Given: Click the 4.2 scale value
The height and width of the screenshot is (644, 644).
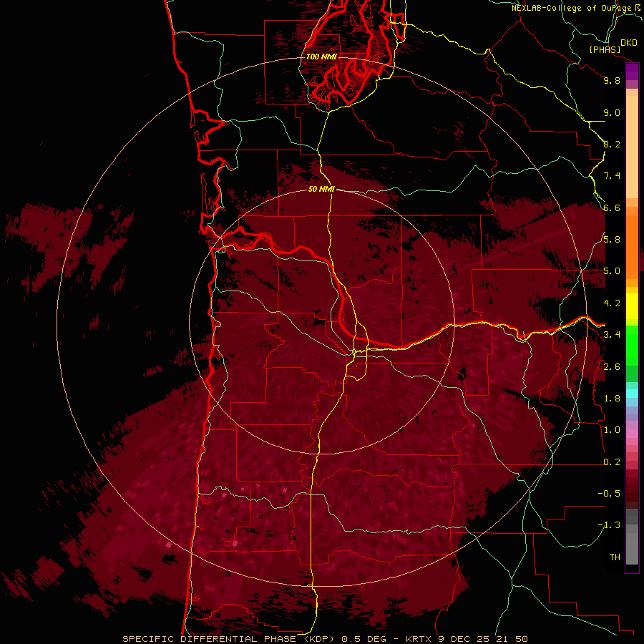Looking at the screenshot, I should [x=612, y=303].
